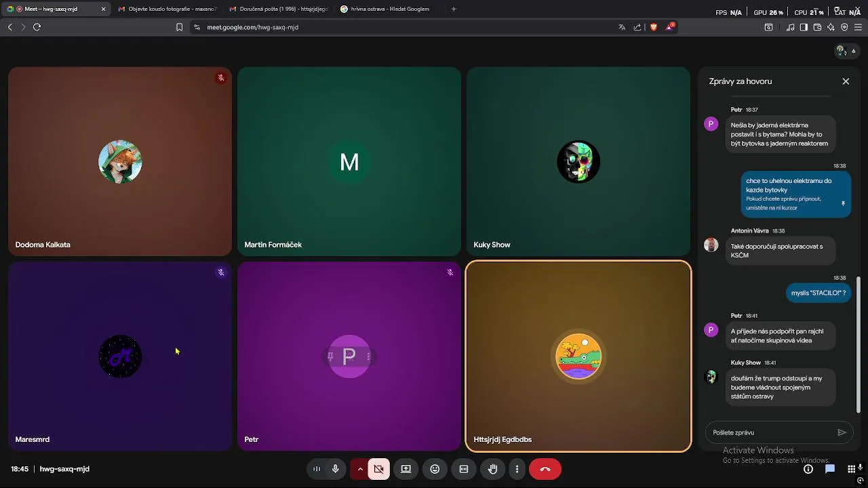The height and width of the screenshot is (488, 868).
Task: Pin the highlighted chat message with the pin icon
Action: (x=843, y=203)
